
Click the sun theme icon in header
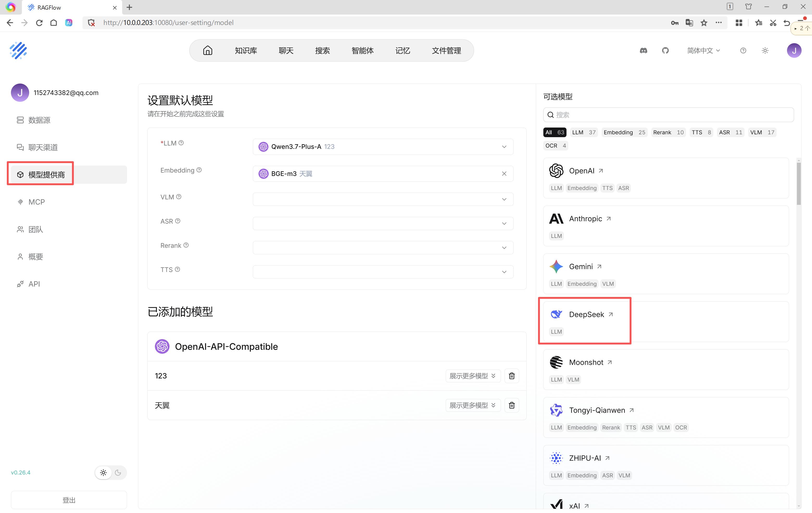765,50
